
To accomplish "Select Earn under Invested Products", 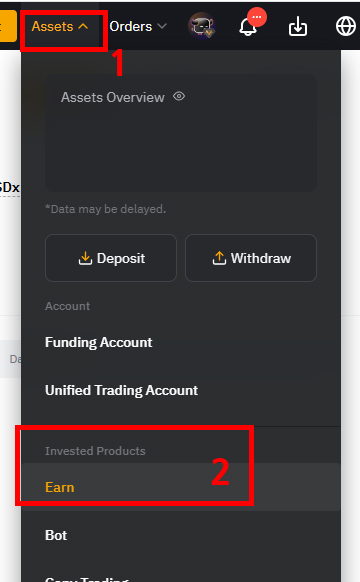I will click(x=59, y=487).
